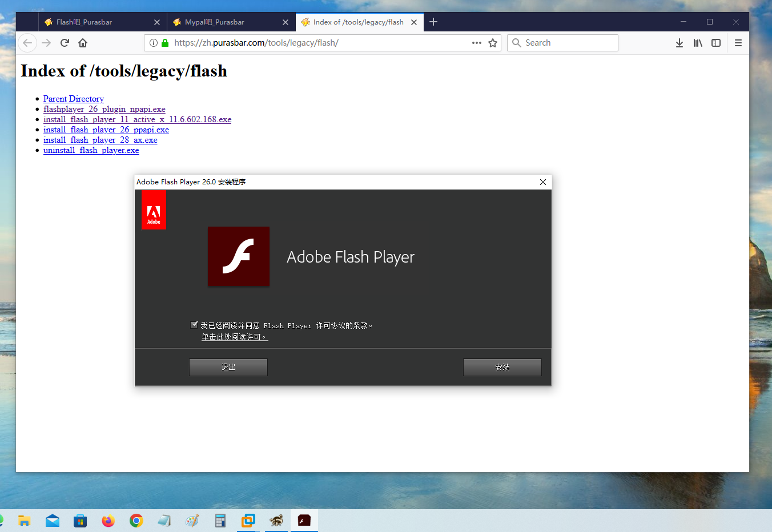Show site information icon in address bar
The width and height of the screenshot is (772, 532).
[154, 43]
